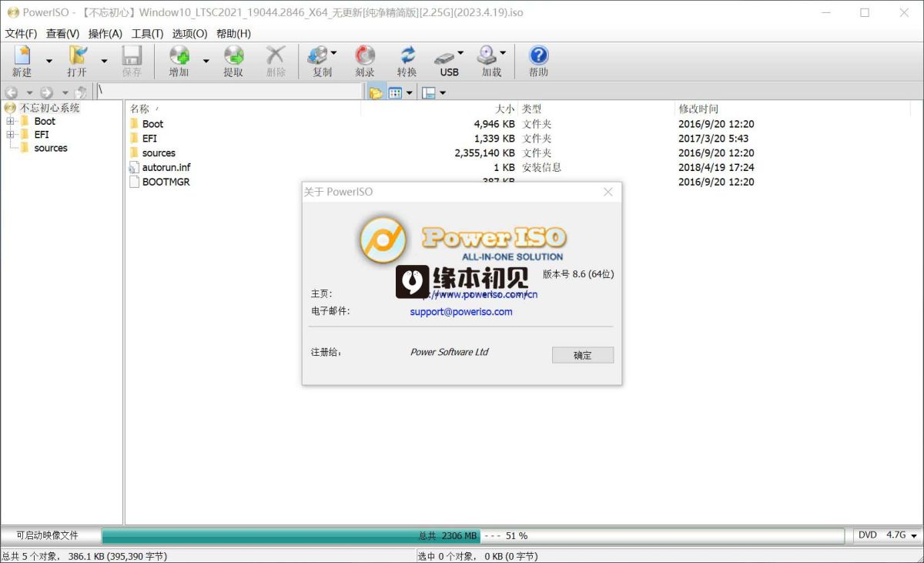Open the support@poweriso.com email link

(x=461, y=311)
